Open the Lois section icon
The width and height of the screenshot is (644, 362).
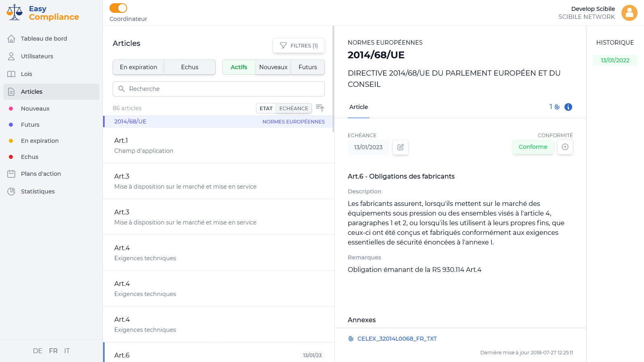(x=12, y=74)
